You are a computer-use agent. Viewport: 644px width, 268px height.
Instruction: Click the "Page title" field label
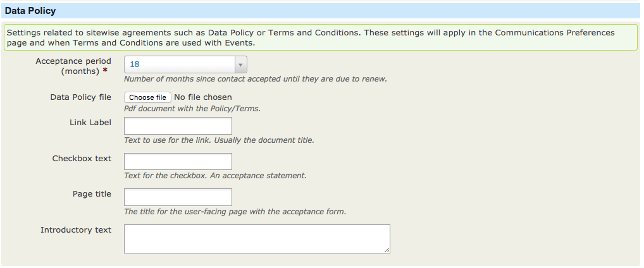click(x=92, y=194)
